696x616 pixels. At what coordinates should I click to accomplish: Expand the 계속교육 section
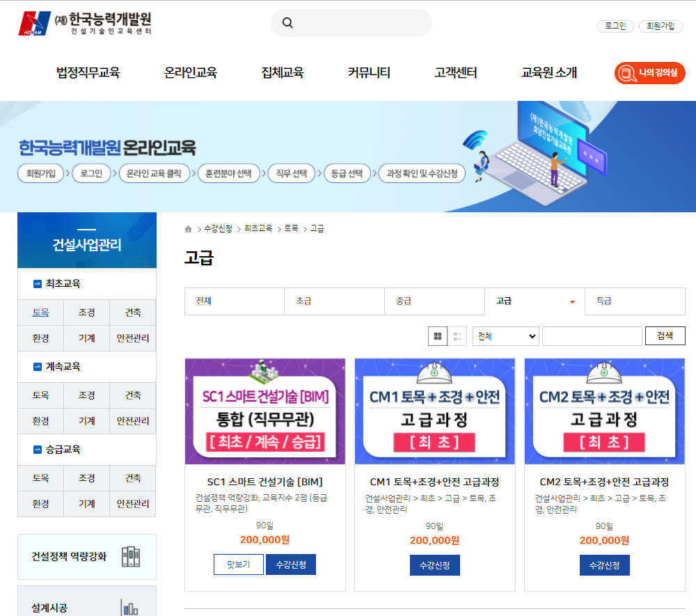click(x=38, y=367)
